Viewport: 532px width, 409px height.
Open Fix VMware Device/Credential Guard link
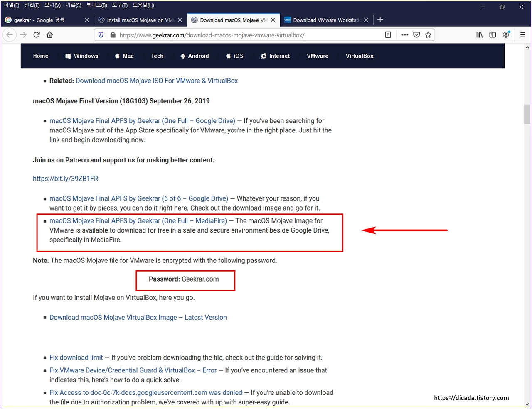(x=133, y=370)
